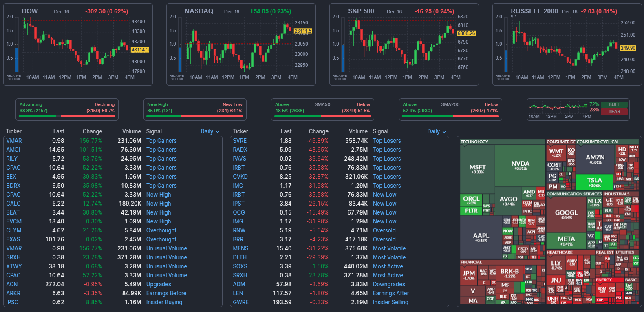Click ticker ARKR
This screenshot has width=644, height=312.
pos(13,293)
